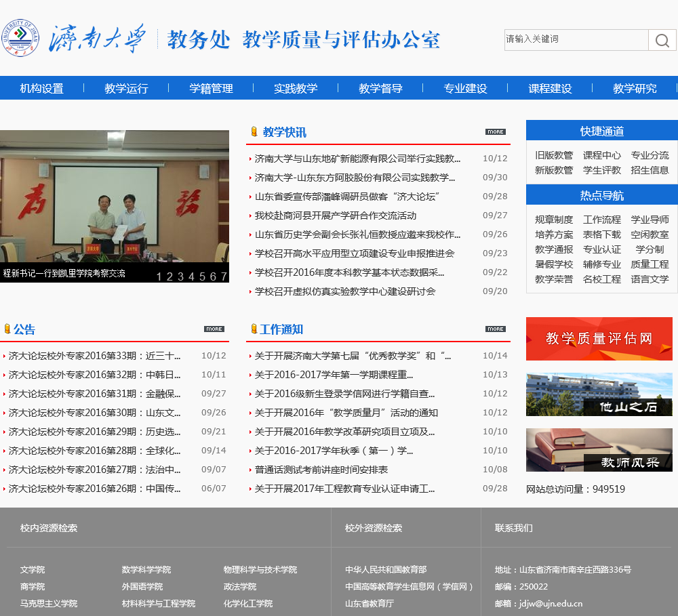This screenshot has width=678, height=616.
Task: Click MORE button beside 工作通知
Action: [x=496, y=329]
